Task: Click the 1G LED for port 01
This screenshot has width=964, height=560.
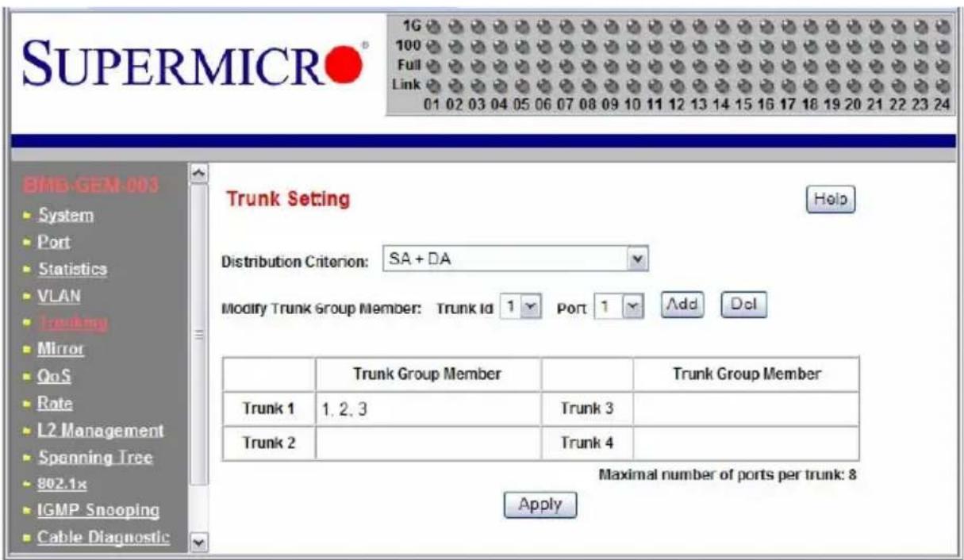Action: [x=434, y=25]
